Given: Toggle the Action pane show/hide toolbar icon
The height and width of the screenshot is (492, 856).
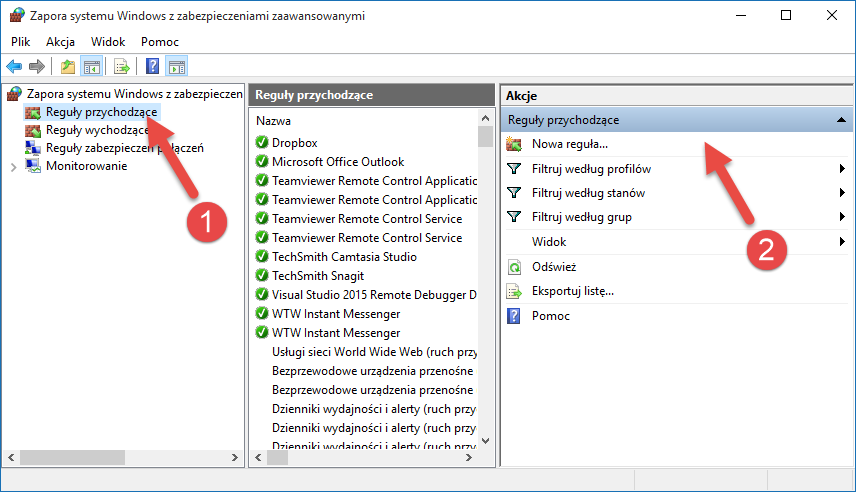Looking at the screenshot, I should pyautogui.click(x=177, y=67).
